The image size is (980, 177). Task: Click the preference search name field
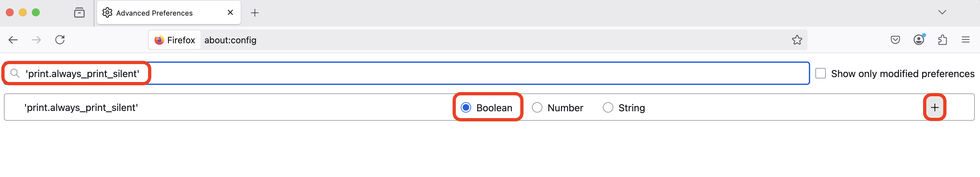point(406,73)
